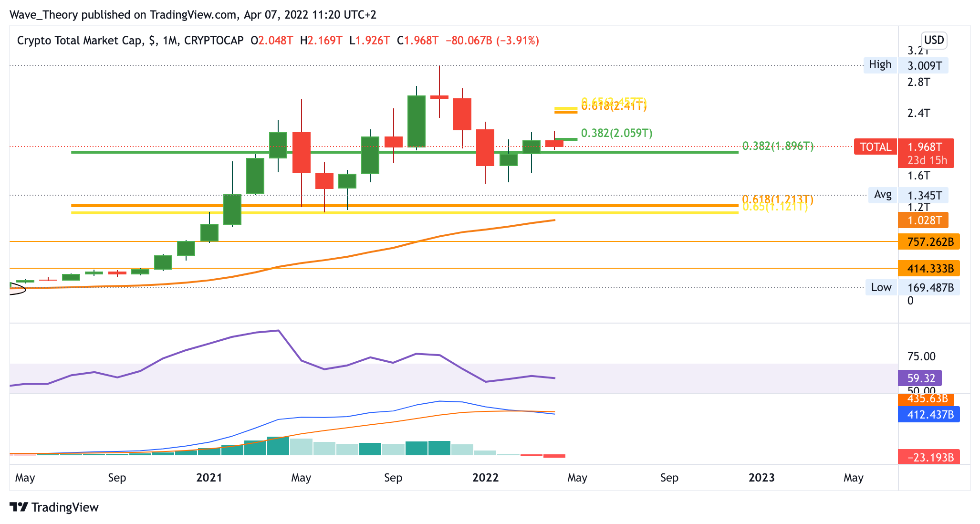Screen dimensions: 980x524
Task: Click the 2022 time axis label
Action: 485,478
